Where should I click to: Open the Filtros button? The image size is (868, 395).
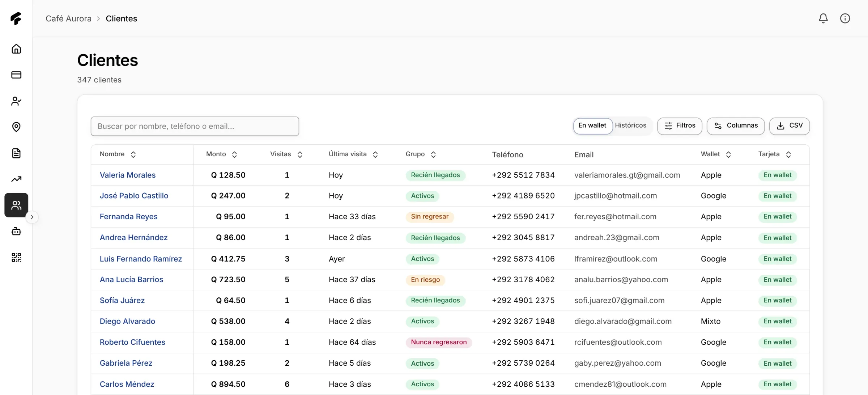pyautogui.click(x=680, y=126)
